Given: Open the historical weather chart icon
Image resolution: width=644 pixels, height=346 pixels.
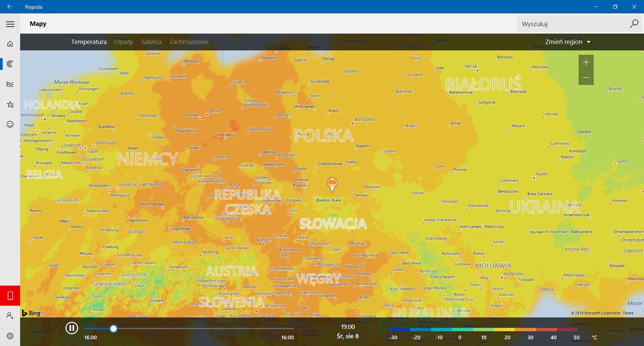Looking at the screenshot, I should coord(10,84).
